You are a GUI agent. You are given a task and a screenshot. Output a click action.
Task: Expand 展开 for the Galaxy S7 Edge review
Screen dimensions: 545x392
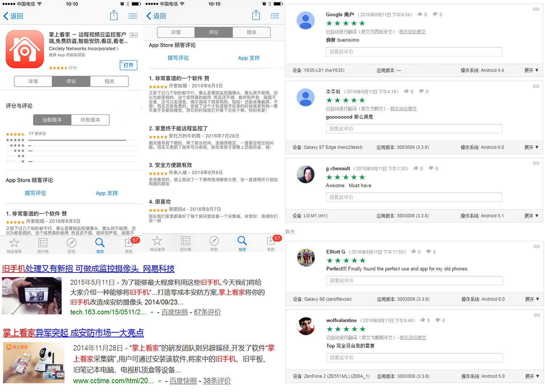click(531, 147)
